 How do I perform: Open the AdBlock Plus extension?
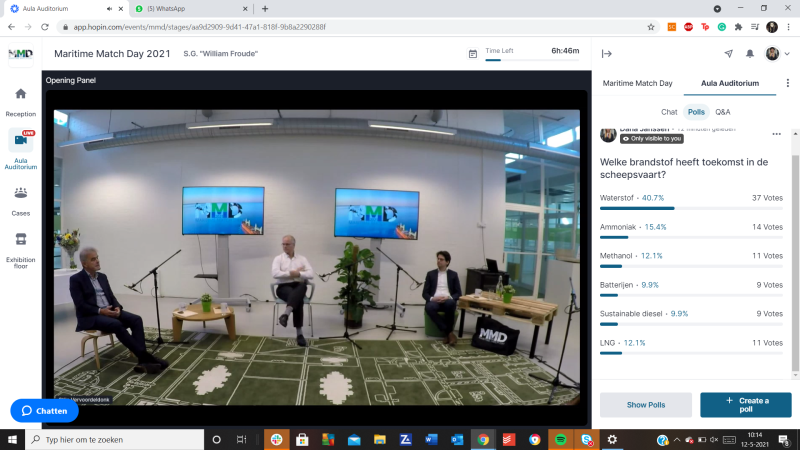689,27
